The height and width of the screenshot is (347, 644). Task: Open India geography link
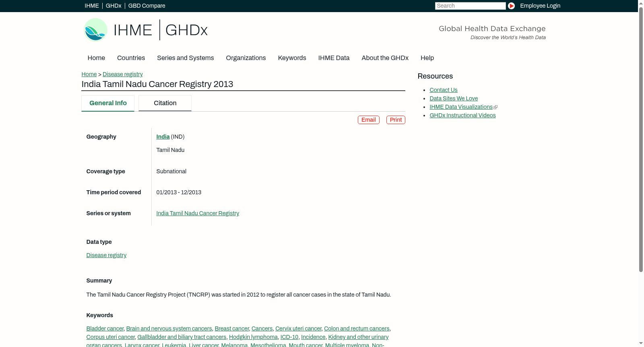pos(163,137)
